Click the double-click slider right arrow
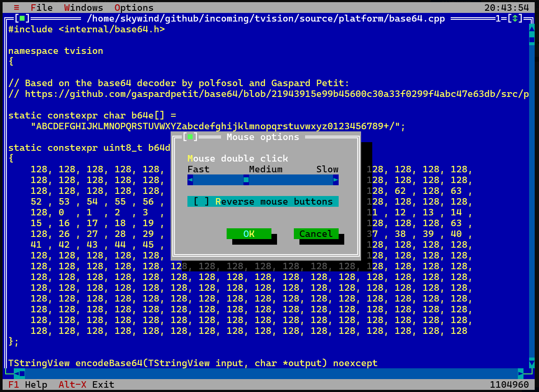 (336, 180)
